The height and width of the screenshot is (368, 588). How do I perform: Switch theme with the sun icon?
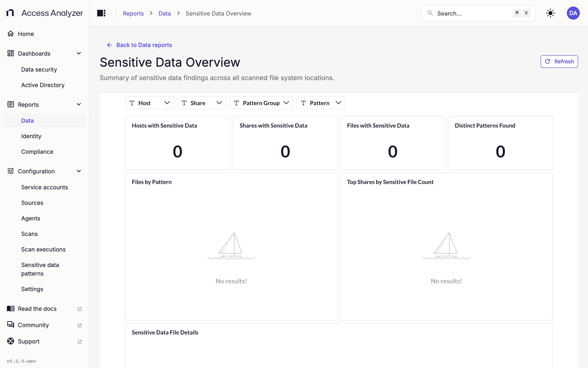[550, 13]
